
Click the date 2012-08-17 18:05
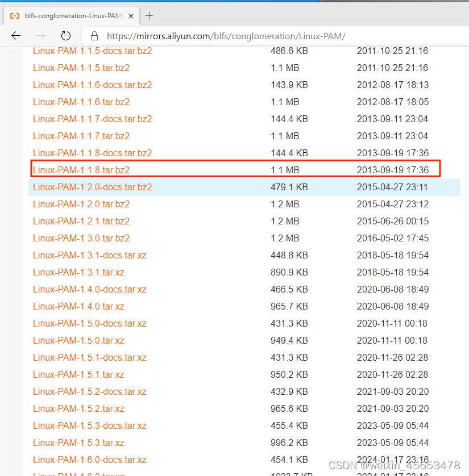pyautogui.click(x=393, y=102)
